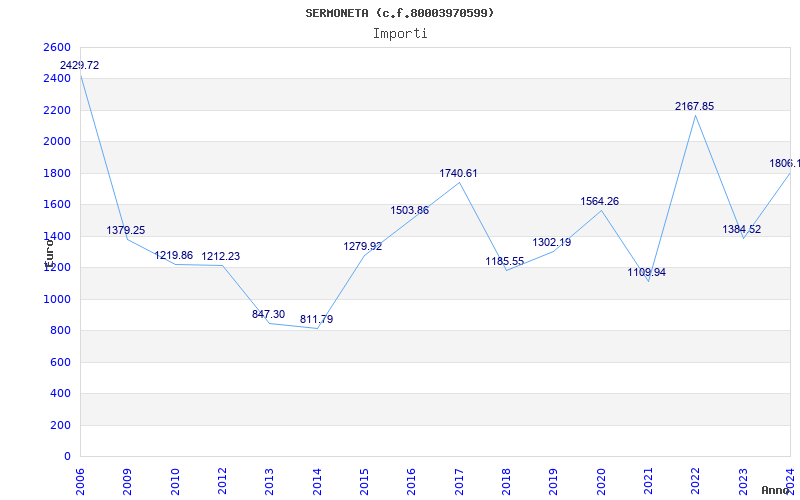
Task: Click data label 2167.85
Action: pos(694,106)
